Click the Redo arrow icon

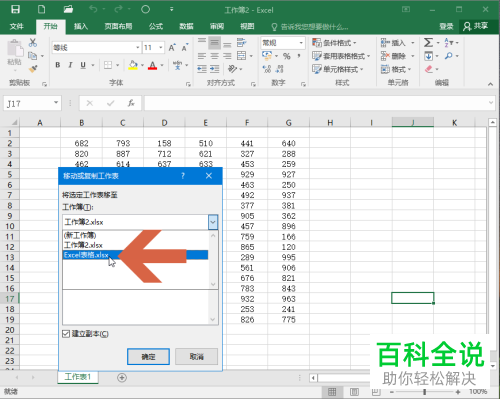click(x=118, y=9)
